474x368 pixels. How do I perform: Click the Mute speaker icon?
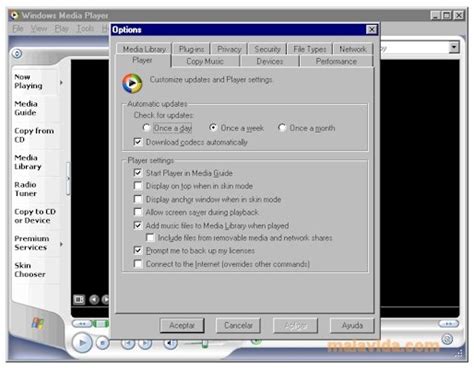(x=171, y=343)
